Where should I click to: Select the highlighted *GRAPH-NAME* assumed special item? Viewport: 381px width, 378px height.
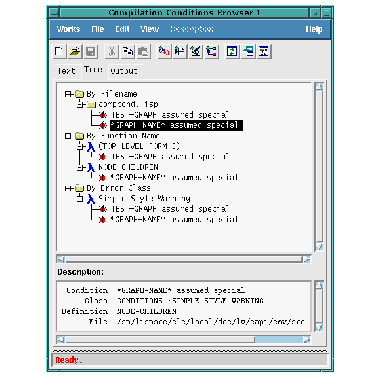point(176,125)
